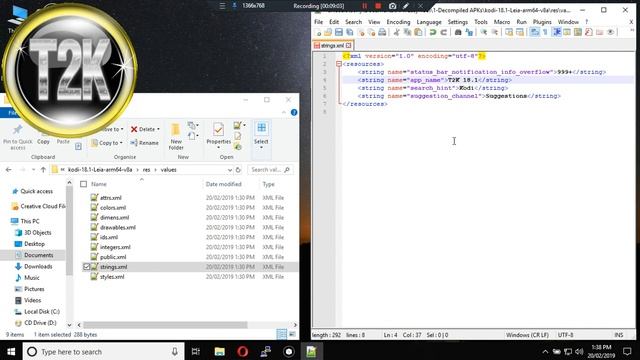Image resolution: width=640 pixels, height=360 pixels.
Task: Navigate back in File Explorer
Action: (9, 169)
